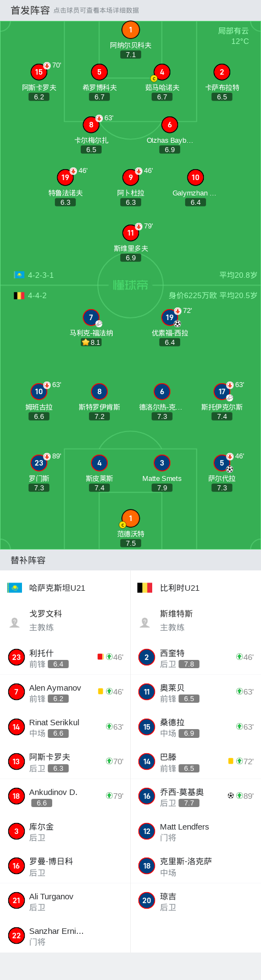Tap 斯托伊克尔斯 number 17 jersey icon
The height and width of the screenshot is (980, 261).
point(222,391)
